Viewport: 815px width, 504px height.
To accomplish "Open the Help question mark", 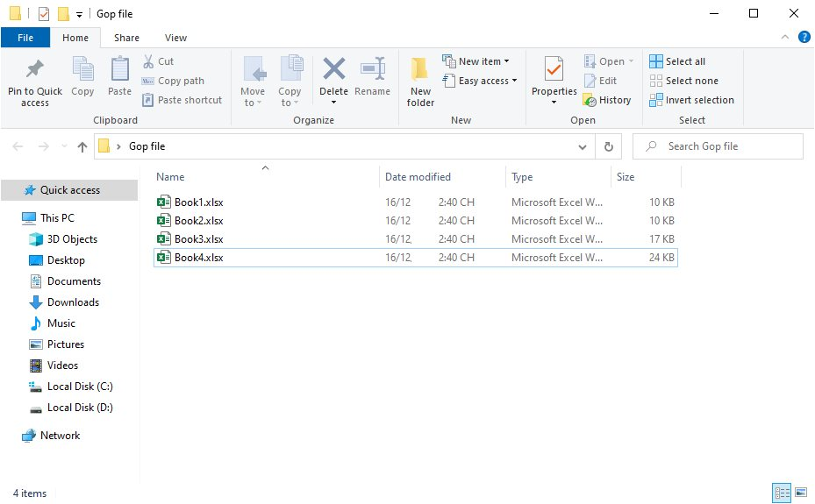I will click(804, 37).
